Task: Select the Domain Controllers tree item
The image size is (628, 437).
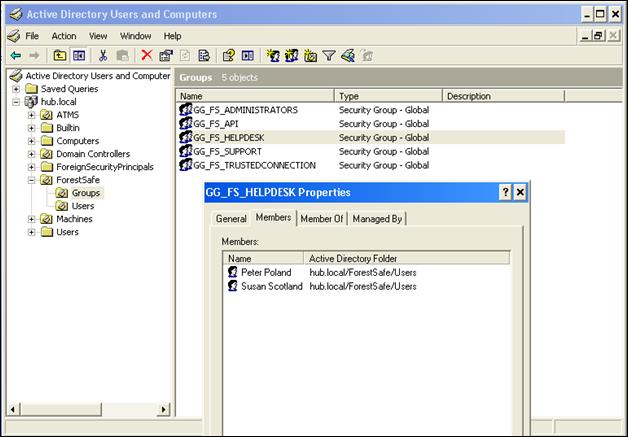Action: (x=93, y=154)
